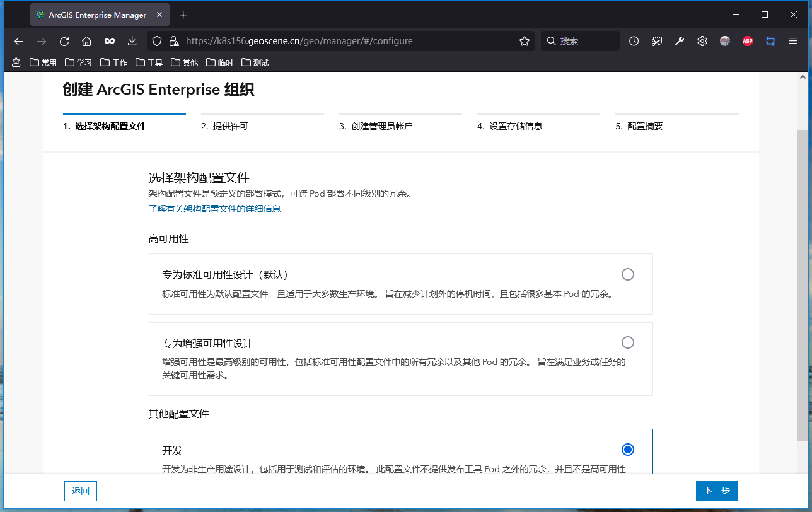Screen dimensions: 812x512
Task: Open the 测试 bookmark folder
Action: (255, 62)
